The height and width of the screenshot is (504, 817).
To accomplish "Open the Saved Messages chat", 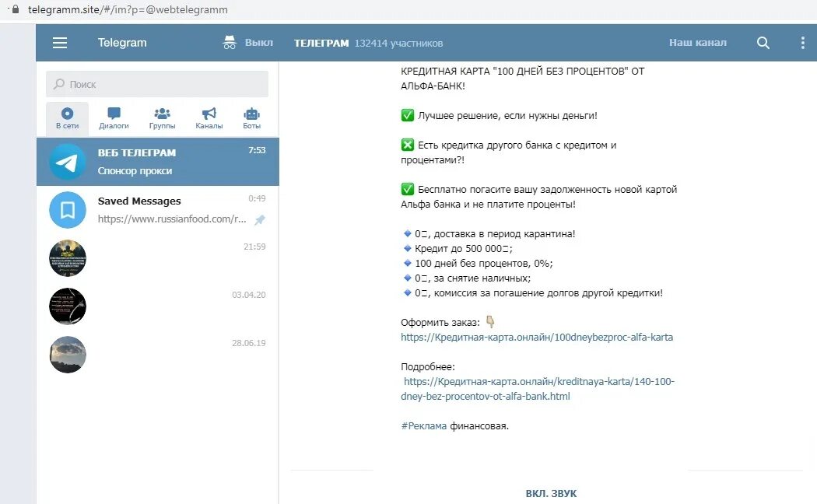I will click(158, 210).
